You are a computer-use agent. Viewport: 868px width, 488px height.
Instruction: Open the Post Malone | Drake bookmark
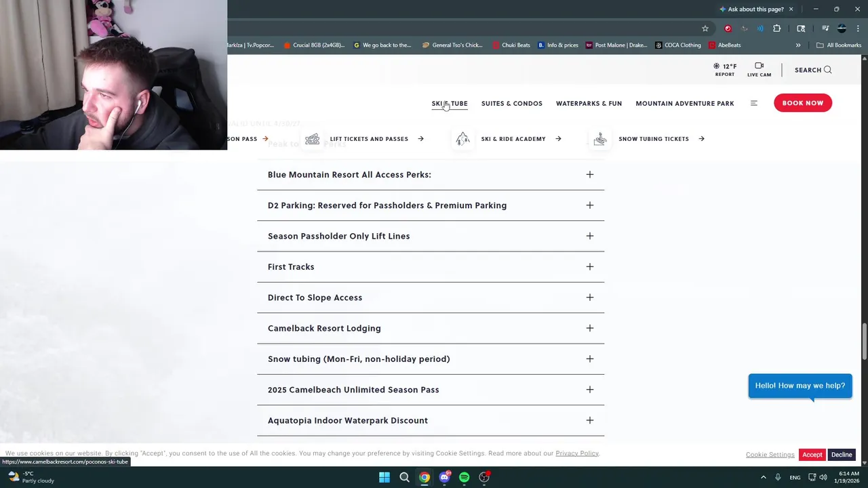coord(616,45)
